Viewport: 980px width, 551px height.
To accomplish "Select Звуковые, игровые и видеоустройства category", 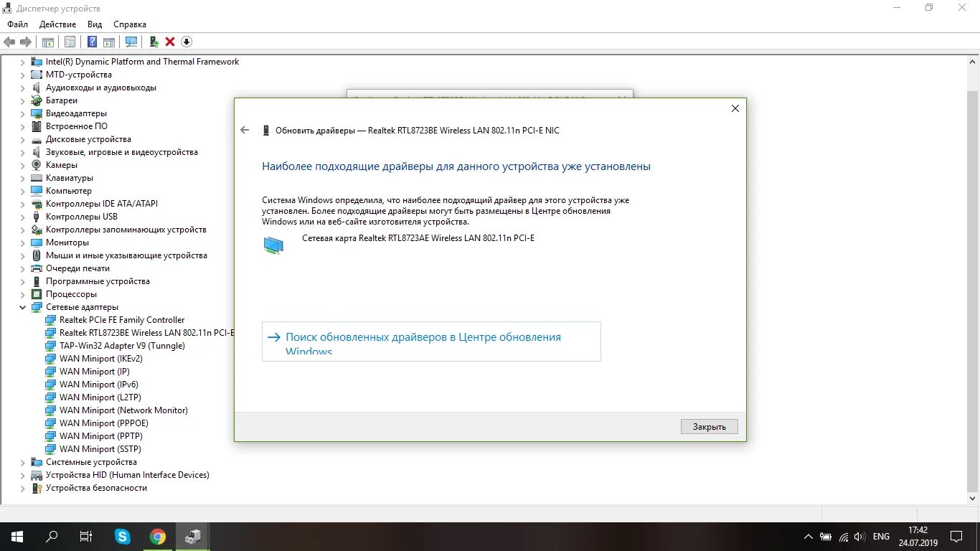I will (x=122, y=152).
